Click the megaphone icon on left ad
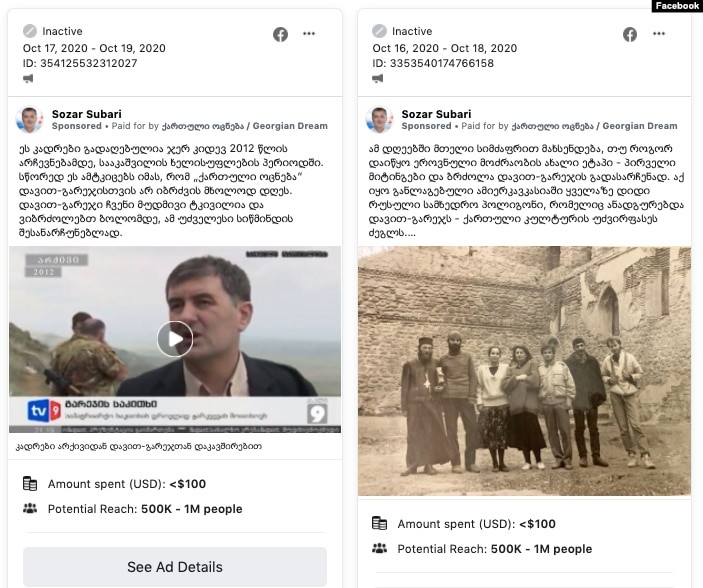This screenshot has width=703, height=588. [x=28, y=79]
